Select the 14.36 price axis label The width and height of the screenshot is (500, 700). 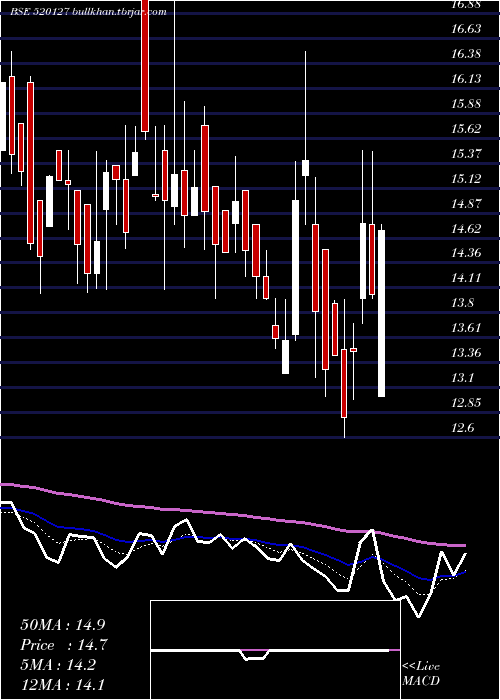tap(466, 253)
